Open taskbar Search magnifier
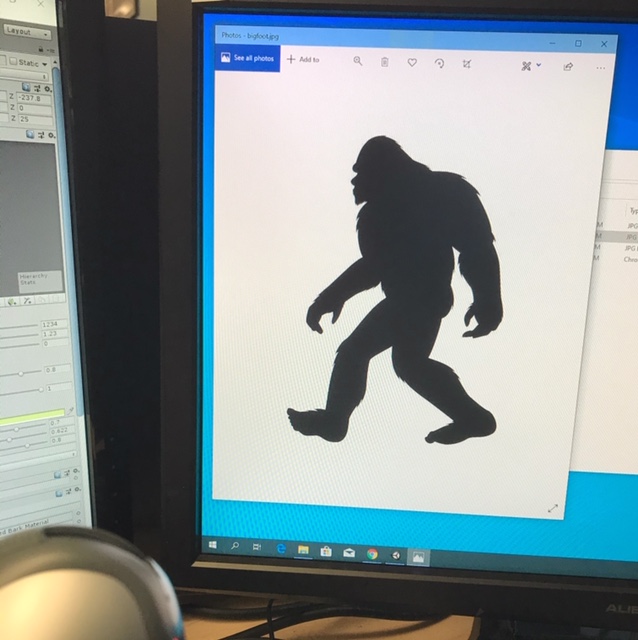This screenshot has width=638, height=640. click(x=235, y=546)
